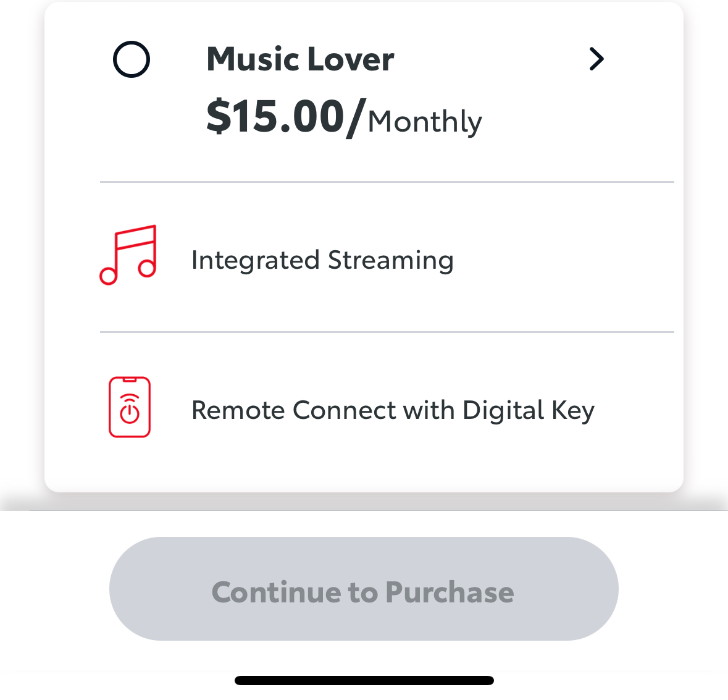This screenshot has width=728, height=700.
Task: Tap the $15.00 price amount
Action: coord(275,116)
